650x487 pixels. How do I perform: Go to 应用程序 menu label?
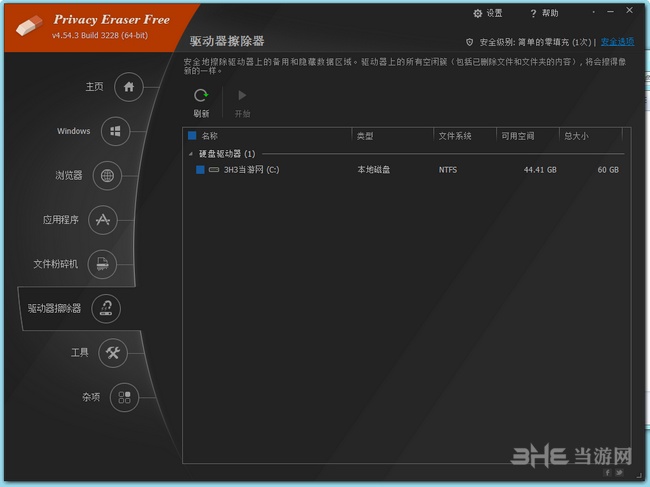(61, 220)
